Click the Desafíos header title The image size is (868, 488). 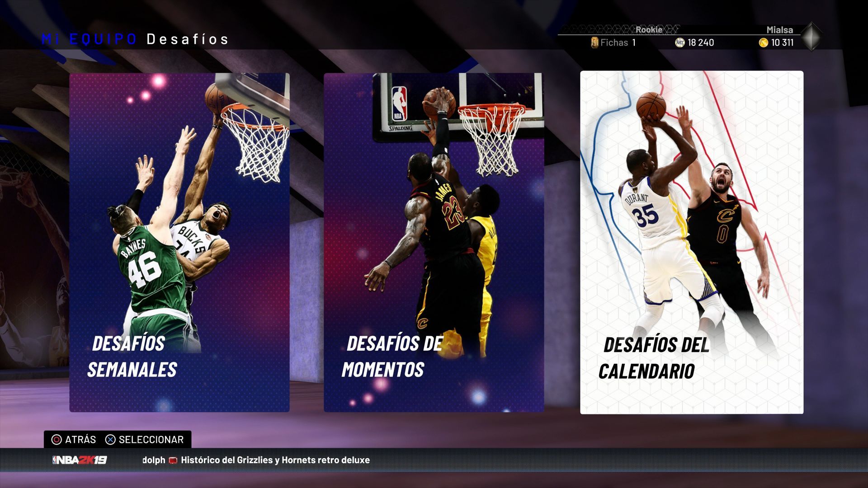click(x=188, y=39)
